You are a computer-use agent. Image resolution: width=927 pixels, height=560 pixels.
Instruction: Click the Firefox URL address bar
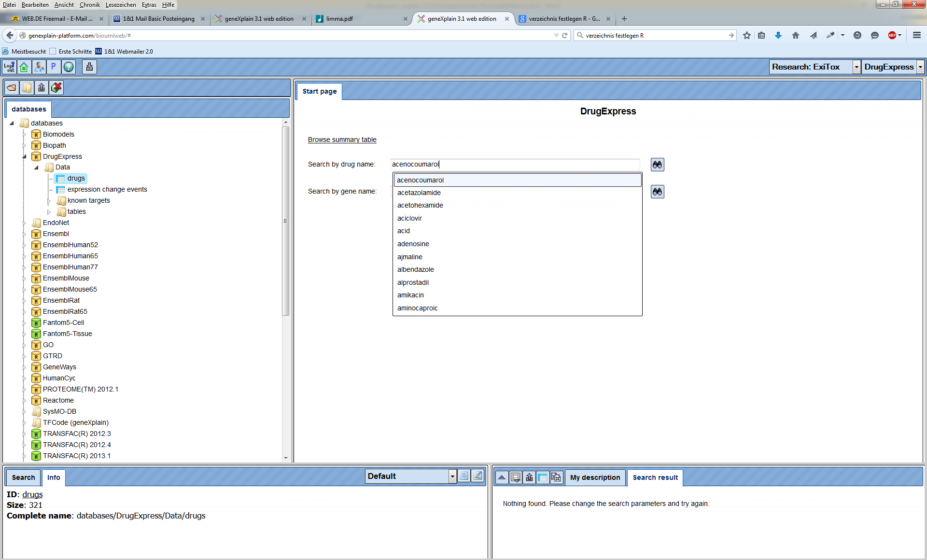[290, 35]
